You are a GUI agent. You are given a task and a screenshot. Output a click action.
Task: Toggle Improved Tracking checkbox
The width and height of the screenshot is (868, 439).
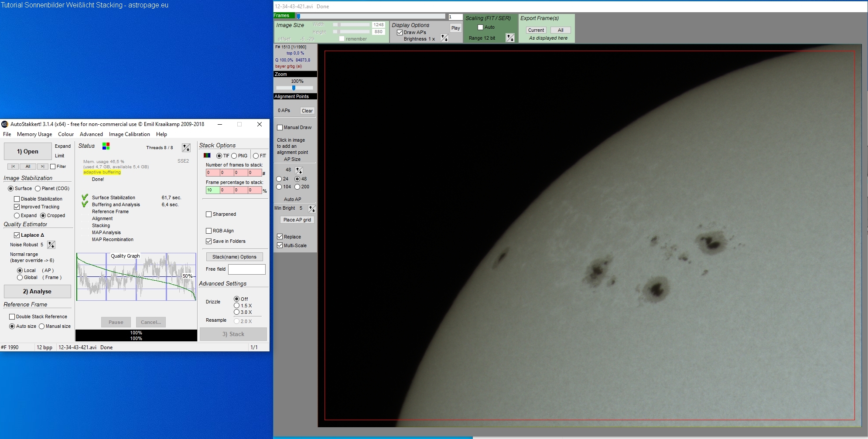coord(17,207)
